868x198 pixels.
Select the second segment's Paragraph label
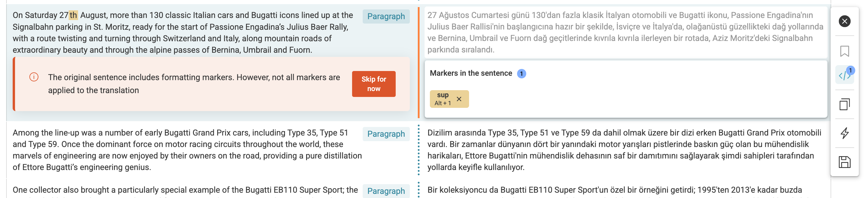click(386, 134)
